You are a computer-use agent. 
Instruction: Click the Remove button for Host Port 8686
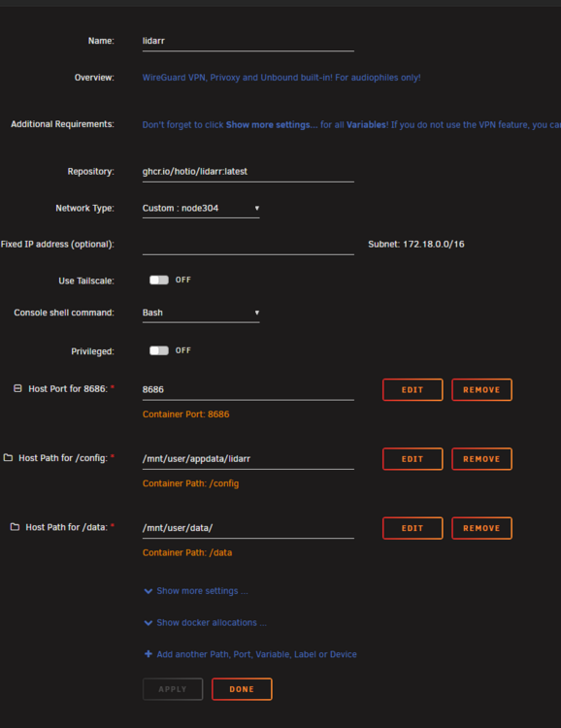coord(481,389)
